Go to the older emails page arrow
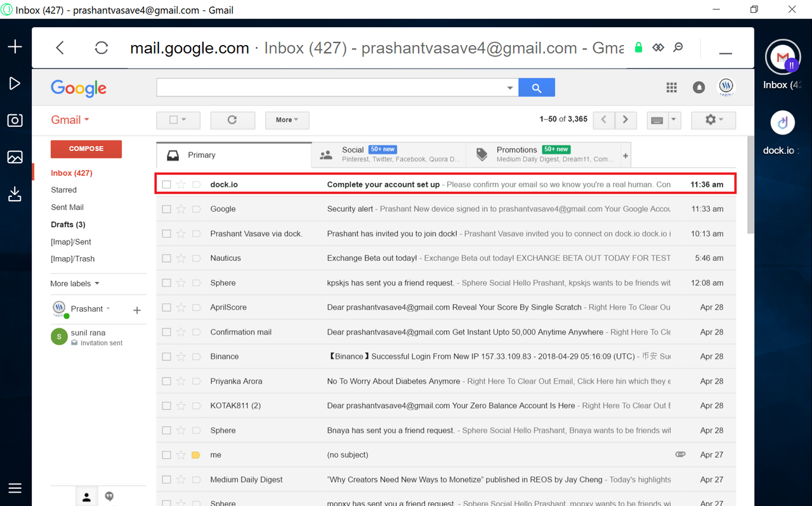Image resolution: width=812 pixels, height=506 pixels. 625,119
